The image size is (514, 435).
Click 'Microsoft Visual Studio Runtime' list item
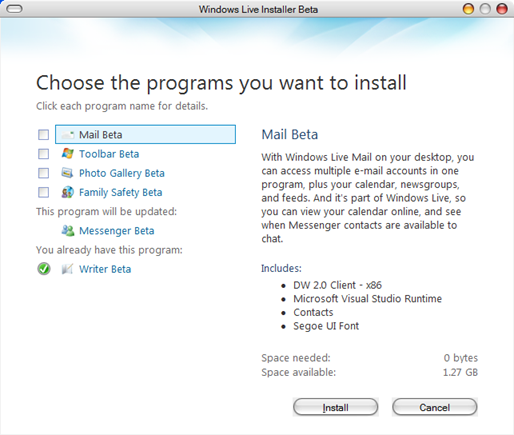367,299
